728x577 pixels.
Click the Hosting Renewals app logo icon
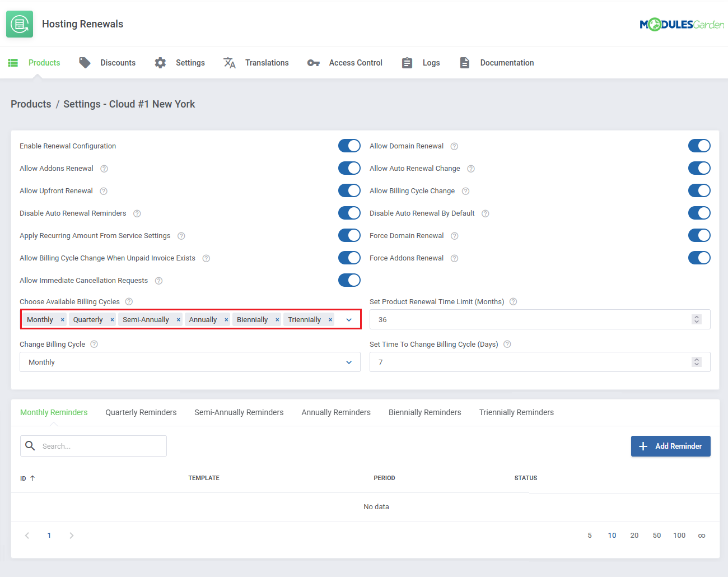tap(20, 24)
